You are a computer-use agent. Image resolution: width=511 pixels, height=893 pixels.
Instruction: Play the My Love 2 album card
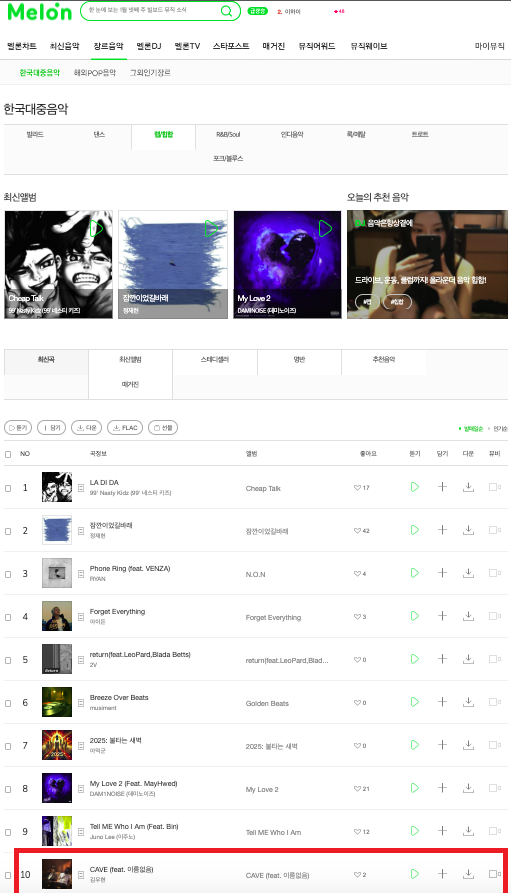pos(325,228)
